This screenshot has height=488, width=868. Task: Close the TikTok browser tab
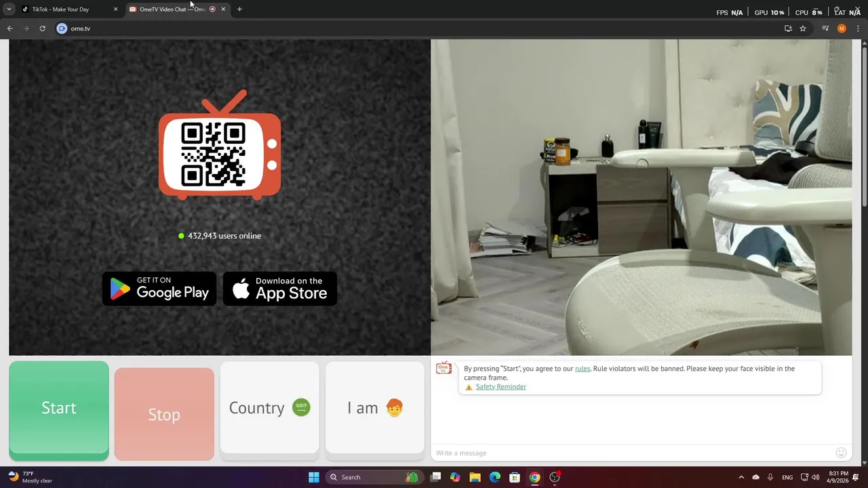coord(115,9)
